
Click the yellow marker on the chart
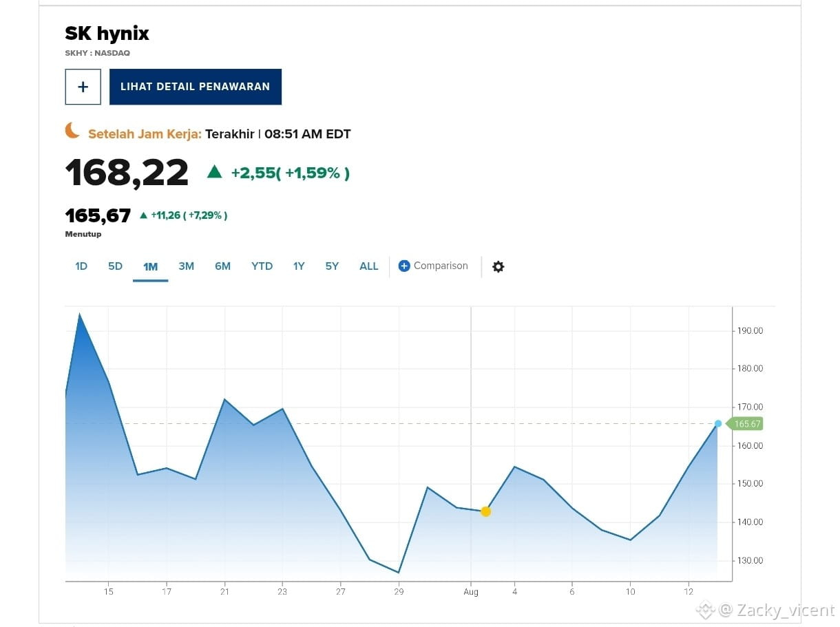tap(486, 511)
